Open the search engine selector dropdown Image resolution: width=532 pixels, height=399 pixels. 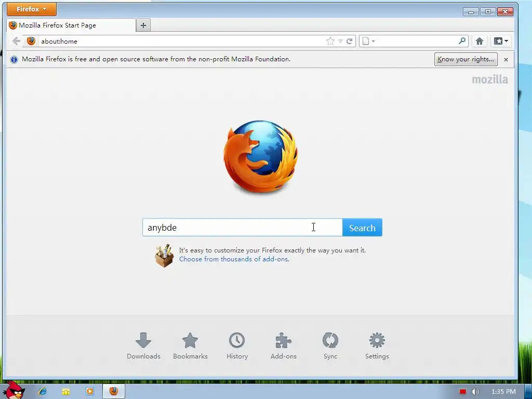point(368,42)
